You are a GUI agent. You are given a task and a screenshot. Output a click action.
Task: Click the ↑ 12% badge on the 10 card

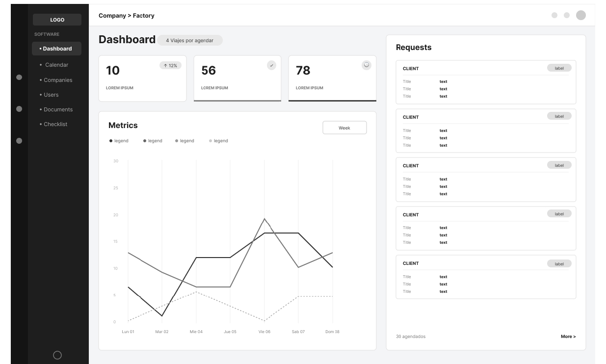[170, 65]
